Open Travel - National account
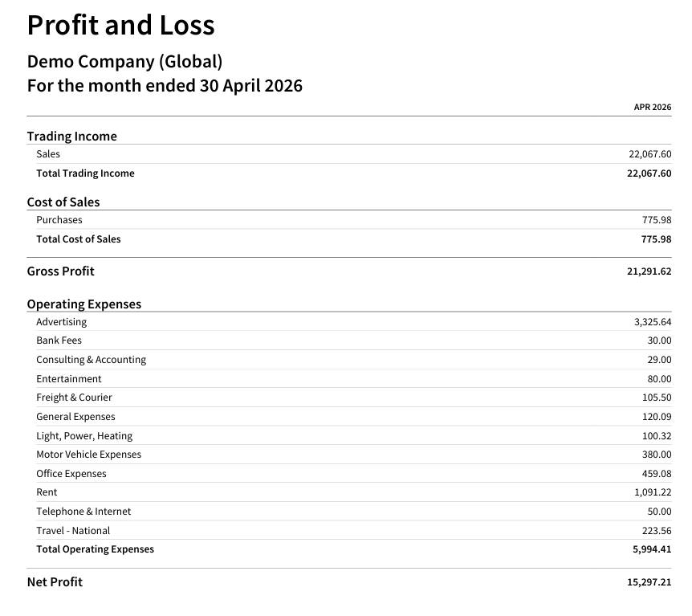 (x=73, y=531)
